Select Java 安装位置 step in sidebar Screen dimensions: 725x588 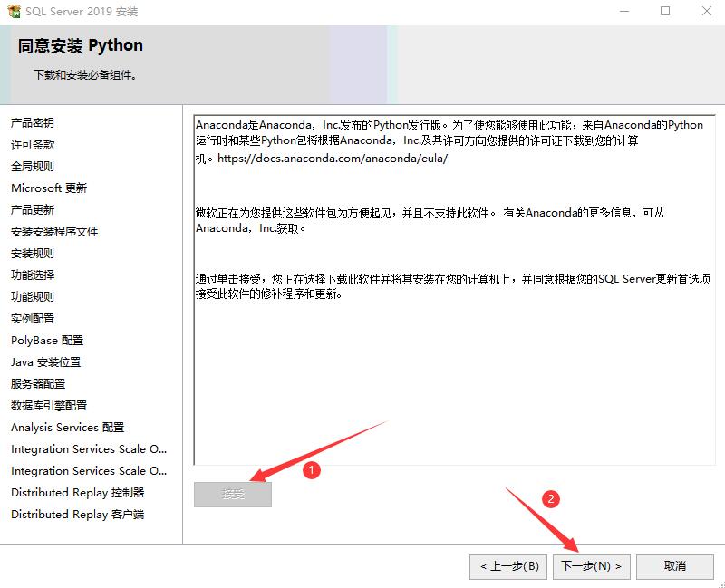(46, 362)
